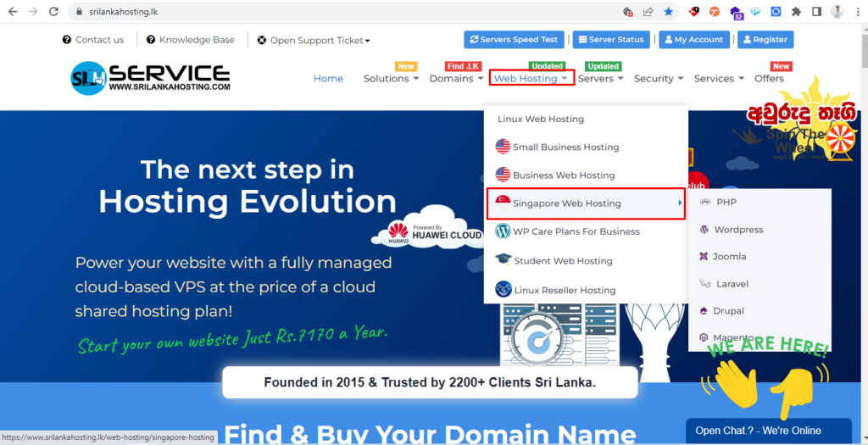Open the Offers nav link

click(769, 79)
